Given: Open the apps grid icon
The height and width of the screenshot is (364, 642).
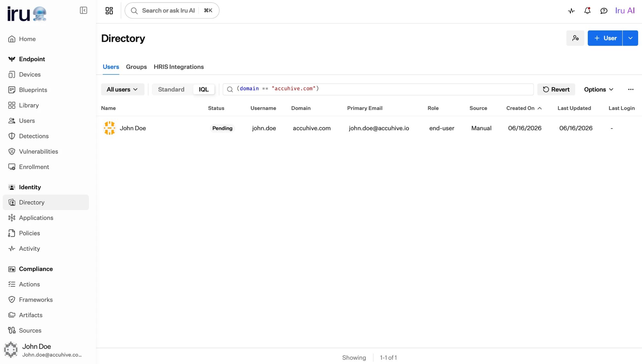Looking at the screenshot, I should (109, 11).
